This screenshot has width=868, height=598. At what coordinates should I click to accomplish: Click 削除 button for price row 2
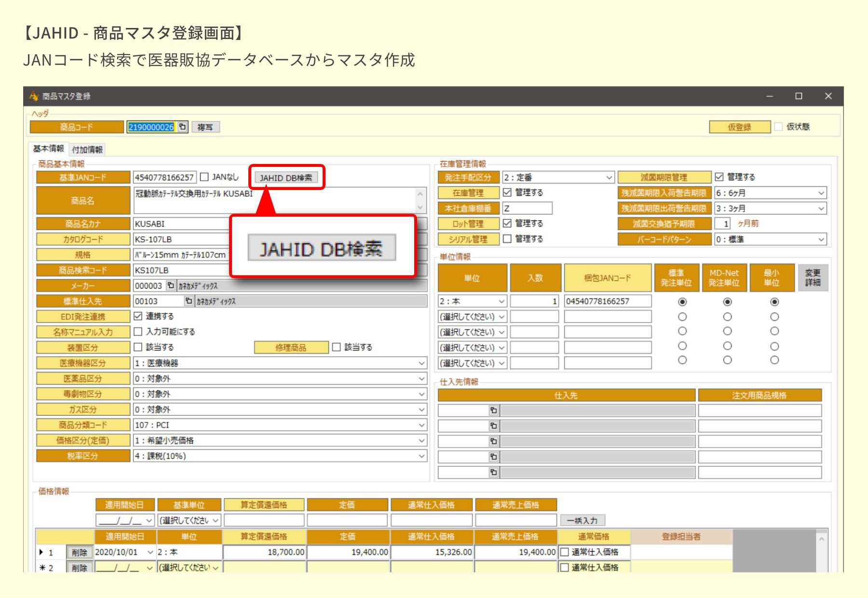coord(80,568)
